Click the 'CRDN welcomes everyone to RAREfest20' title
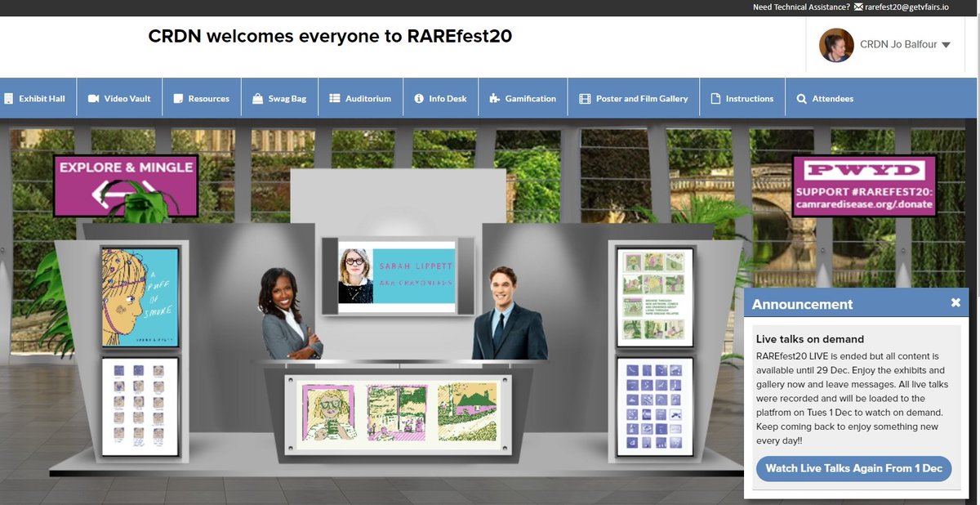The width and height of the screenshot is (980, 505). coord(330,36)
